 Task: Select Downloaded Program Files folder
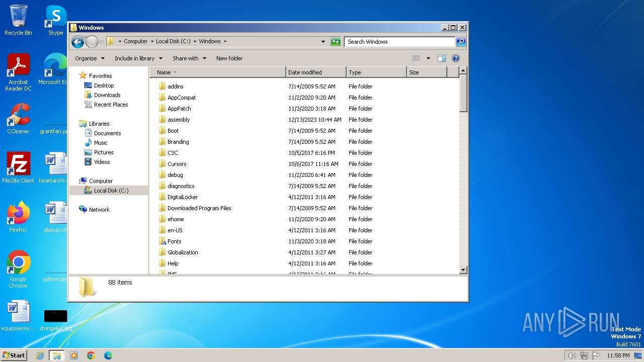[x=199, y=208]
